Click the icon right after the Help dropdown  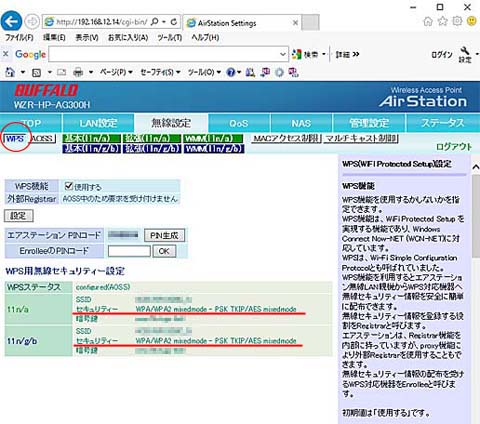pyautogui.click(x=250, y=72)
